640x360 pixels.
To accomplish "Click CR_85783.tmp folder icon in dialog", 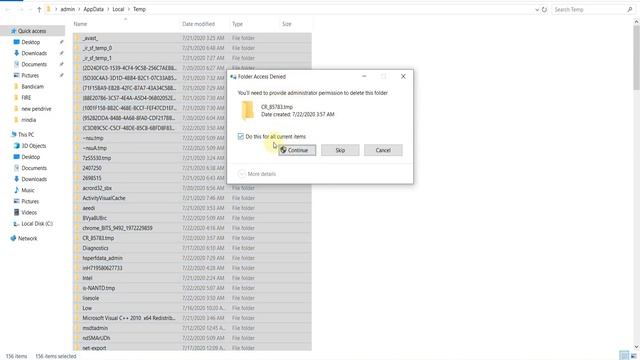I will pyautogui.click(x=247, y=111).
